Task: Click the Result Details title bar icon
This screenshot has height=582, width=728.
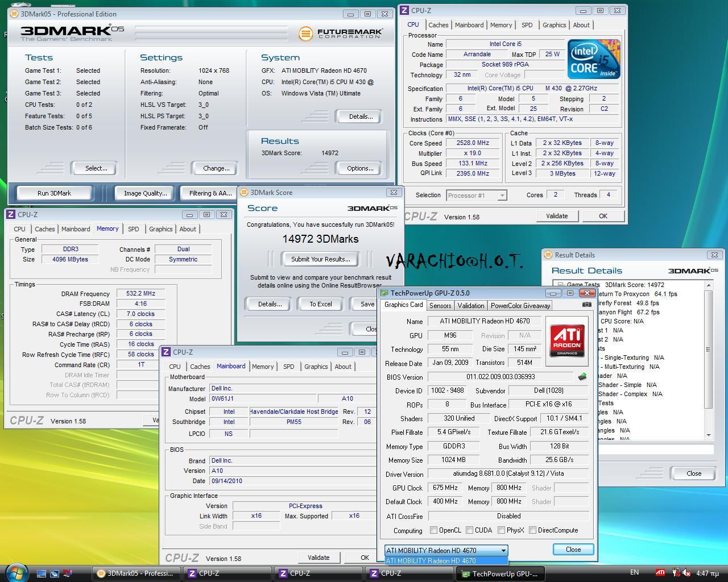Action: (549, 255)
